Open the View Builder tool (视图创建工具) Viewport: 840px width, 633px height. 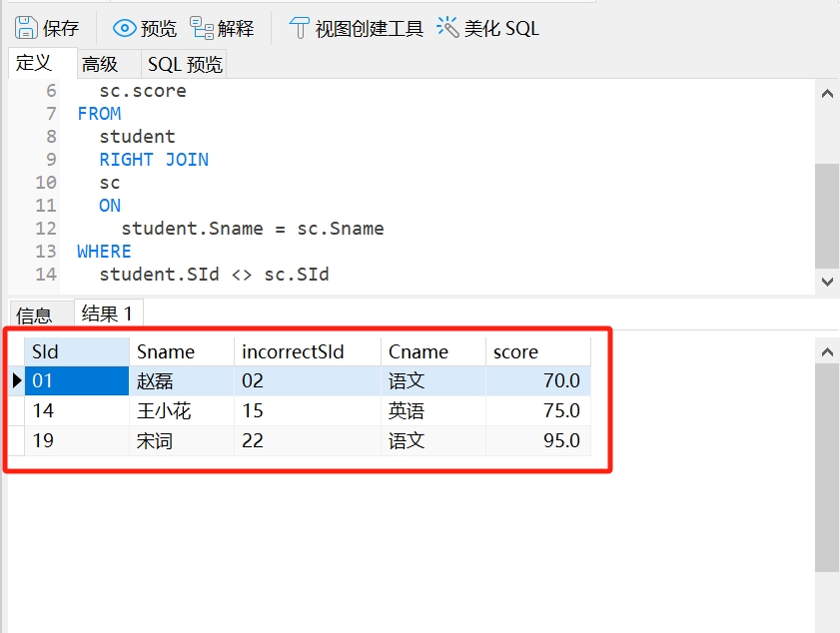point(299,28)
